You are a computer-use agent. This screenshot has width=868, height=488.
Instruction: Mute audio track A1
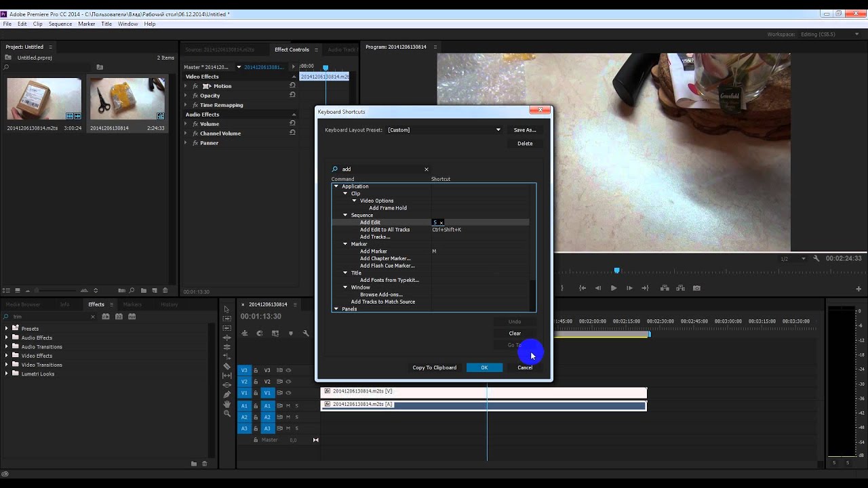tap(288, 406)
